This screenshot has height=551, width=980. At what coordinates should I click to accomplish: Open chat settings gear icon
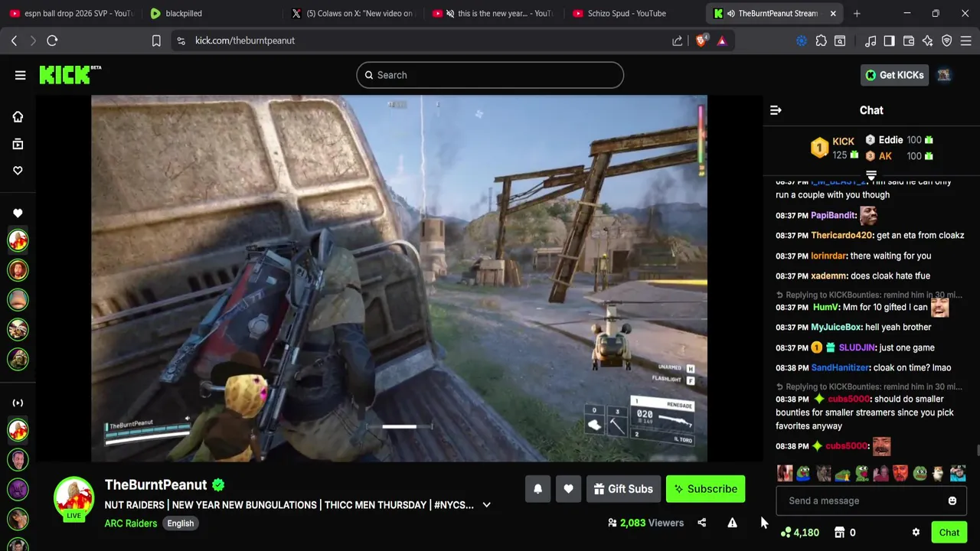(x=916, y=533)
